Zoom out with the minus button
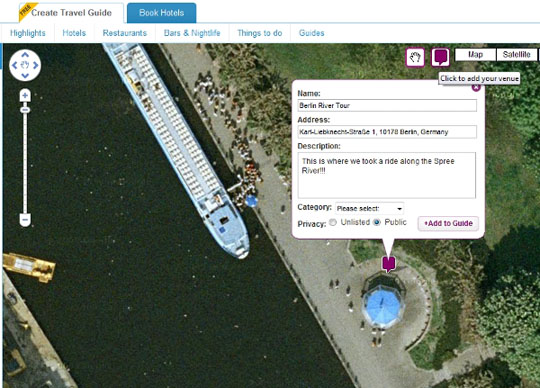 [25, 219]
